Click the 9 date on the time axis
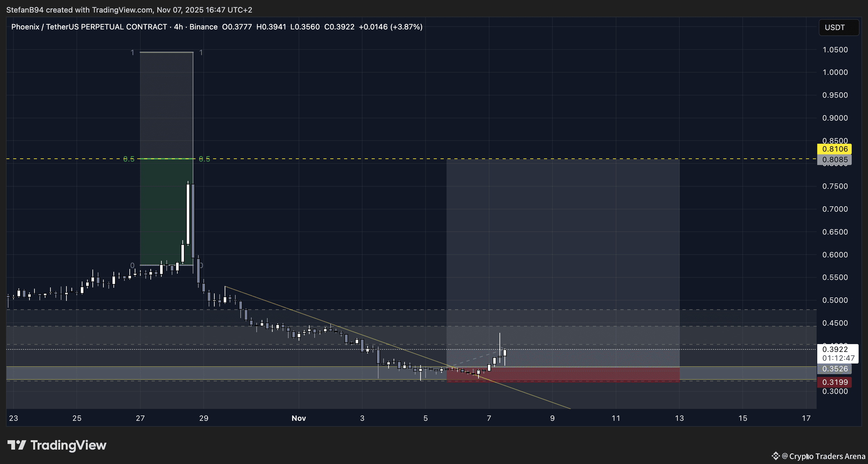The image size is (868, 464). (552, 418)
